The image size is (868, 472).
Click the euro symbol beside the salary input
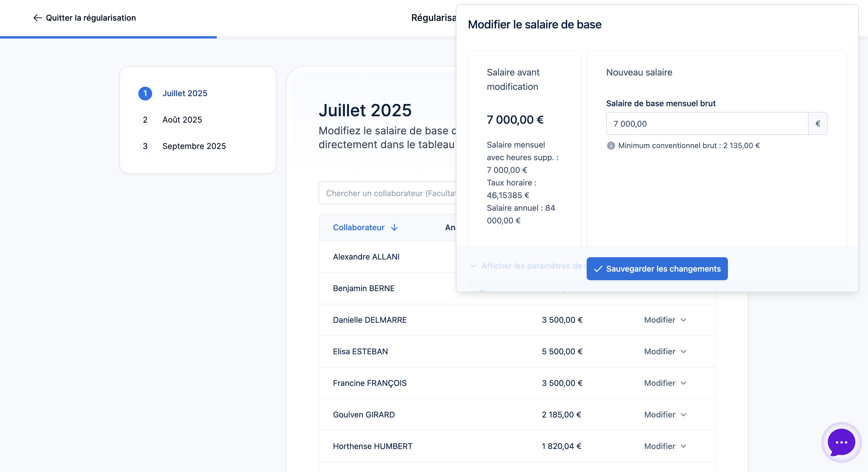[818, 123]
